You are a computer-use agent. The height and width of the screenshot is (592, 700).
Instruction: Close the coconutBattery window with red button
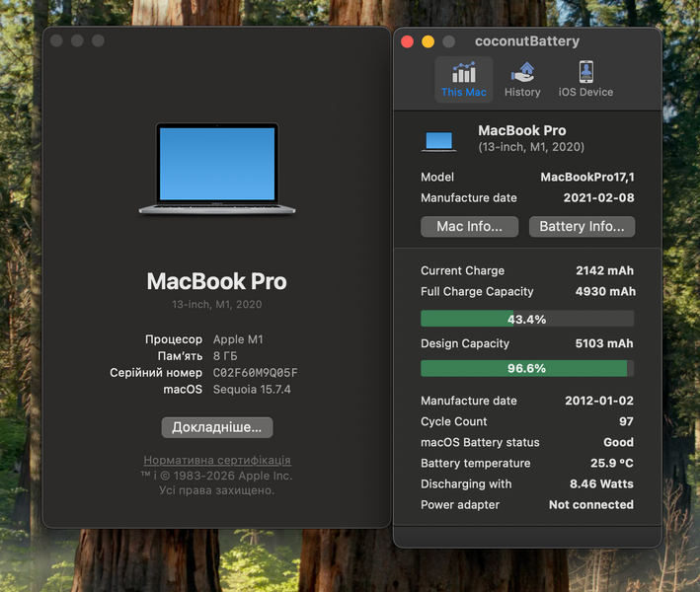tap(407, 41)
